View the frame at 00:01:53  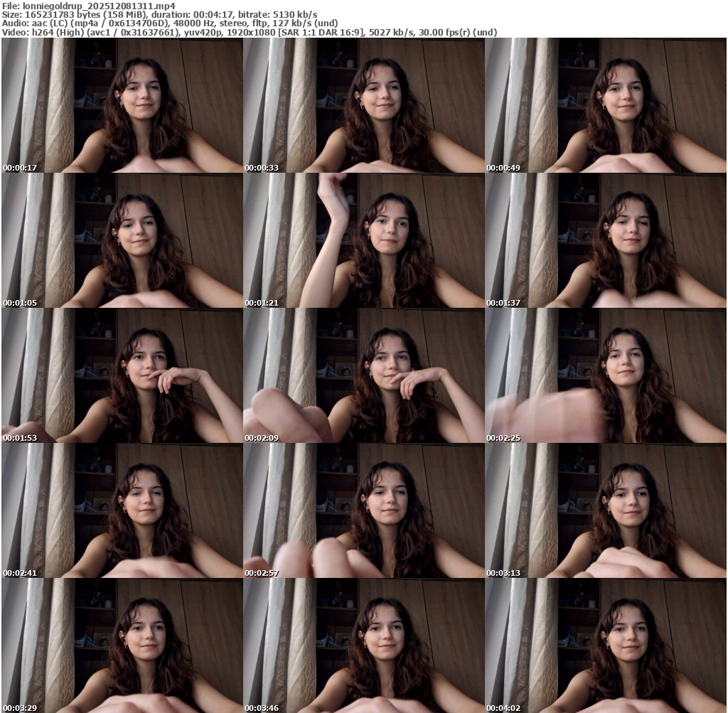point(122,375)
